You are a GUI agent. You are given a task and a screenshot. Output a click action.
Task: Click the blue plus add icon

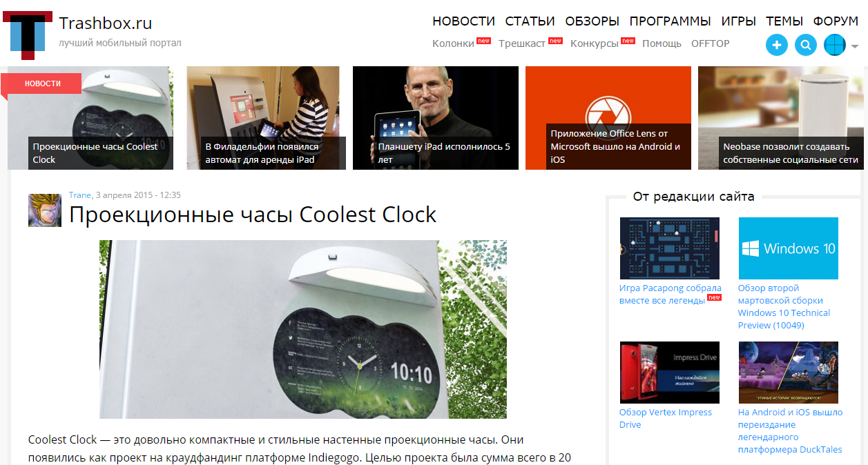tap(777, 46)
